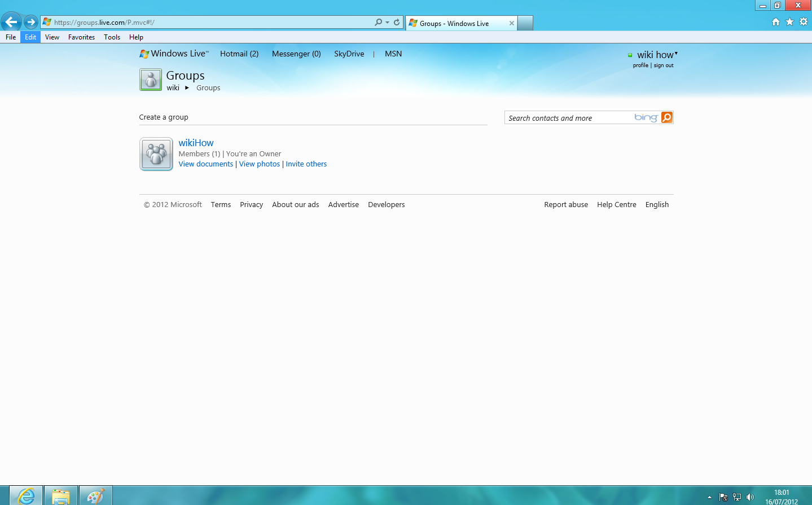
Task: Click the address bar search magnifier icon
Action: (x=378, y=22)
